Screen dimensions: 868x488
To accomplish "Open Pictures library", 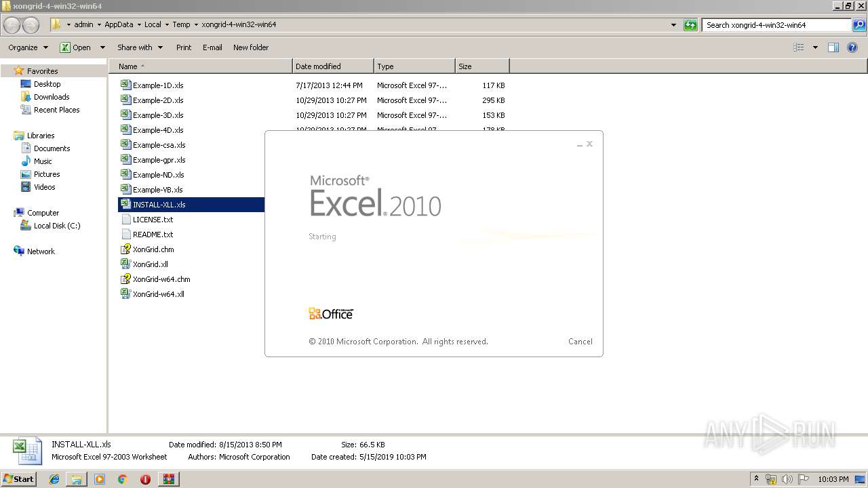I will 47,174.
